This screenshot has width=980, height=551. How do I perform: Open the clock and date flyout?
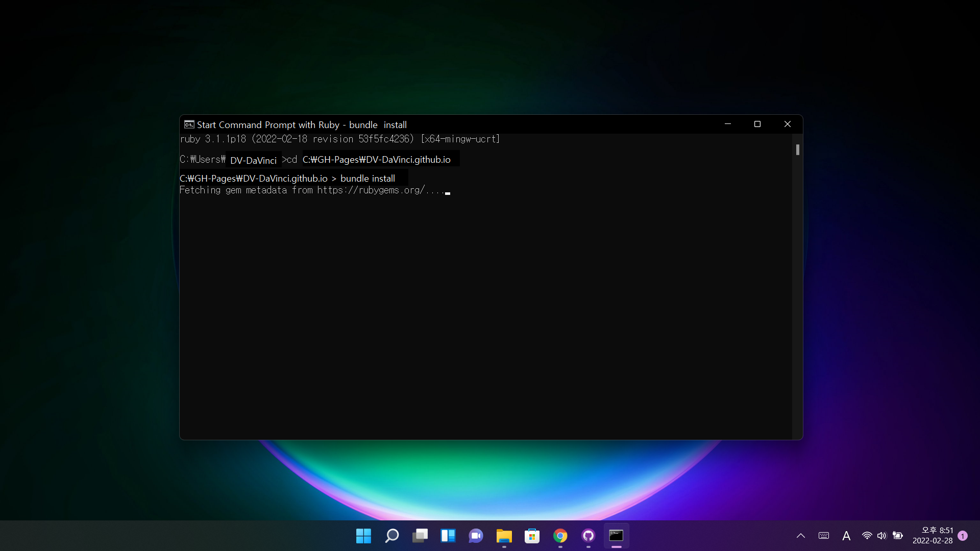click(933, 536)
